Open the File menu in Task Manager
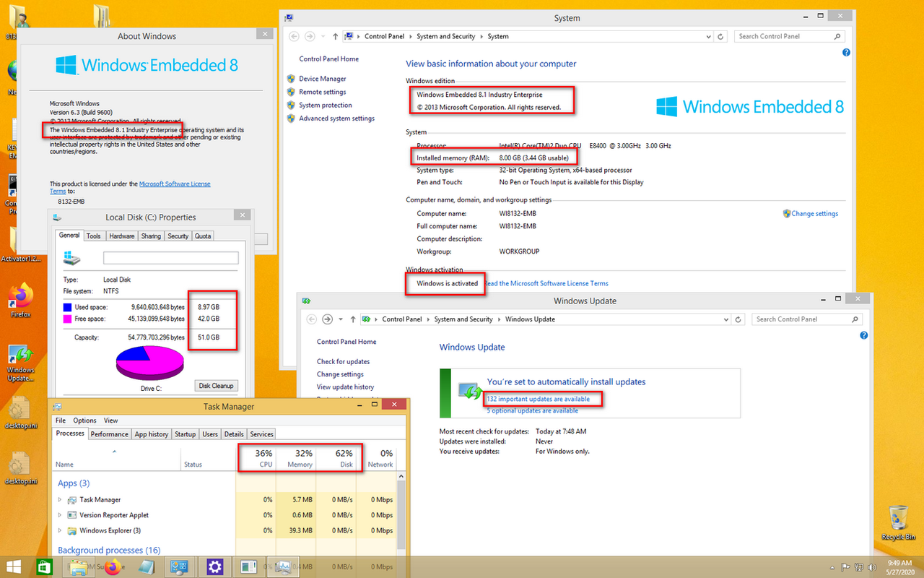The height and width of the screenshot is (578, 924). 61,420
